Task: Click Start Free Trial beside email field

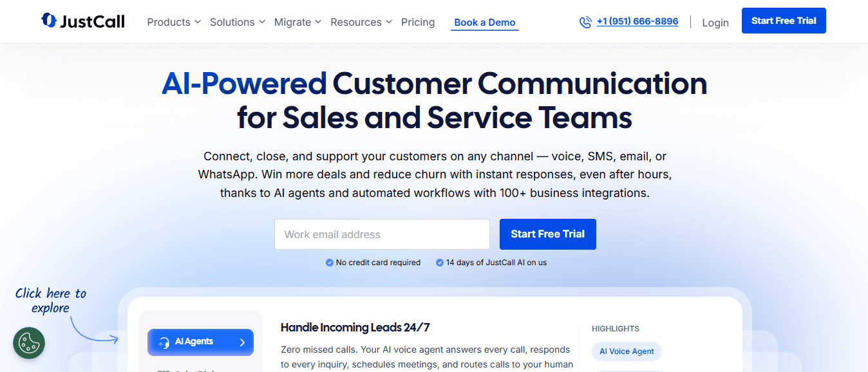Action: [548, 234]
